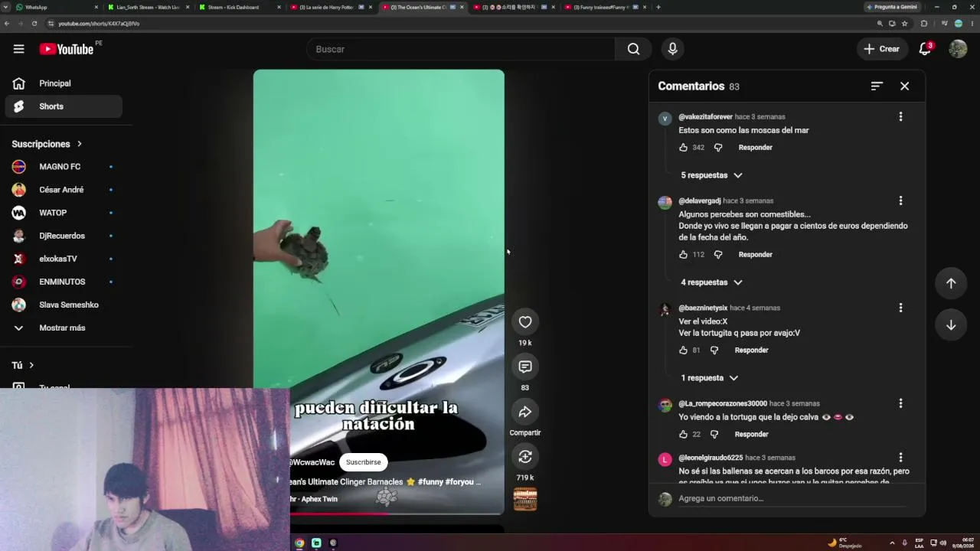Expand the Tú section

click(x=23, y=366)
